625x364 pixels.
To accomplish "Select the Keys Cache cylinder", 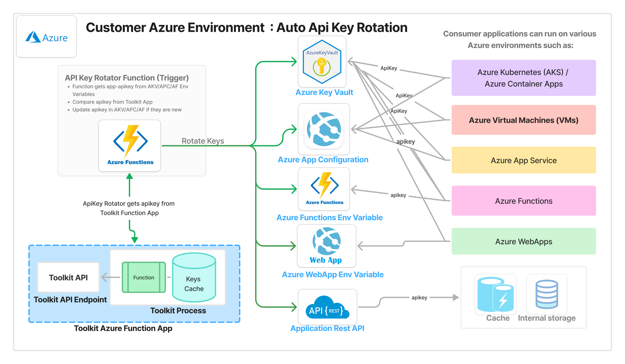I will click(194, 278).
